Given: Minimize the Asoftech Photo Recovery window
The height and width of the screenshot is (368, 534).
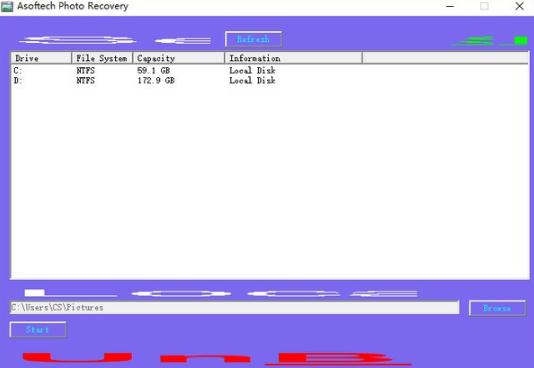Looking at the screenshot, I should coord(450,6).
